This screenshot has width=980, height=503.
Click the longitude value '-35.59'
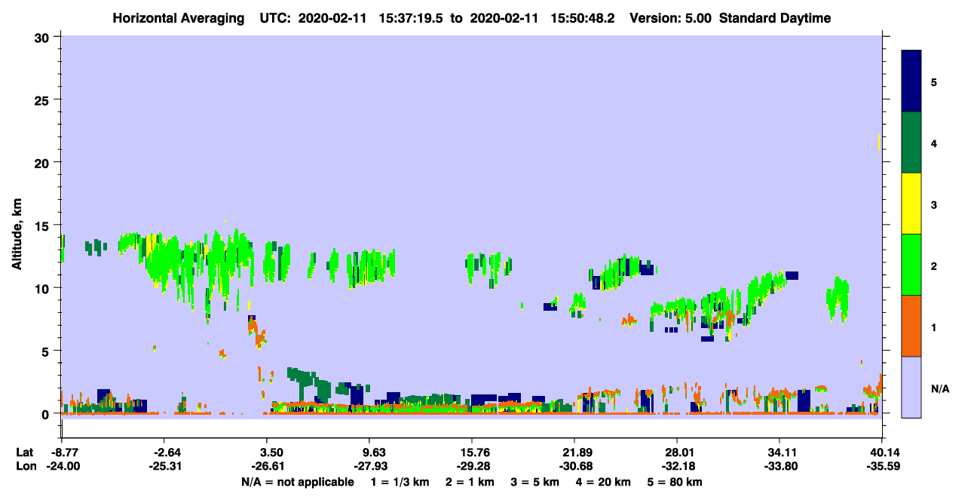pos(882,466)
